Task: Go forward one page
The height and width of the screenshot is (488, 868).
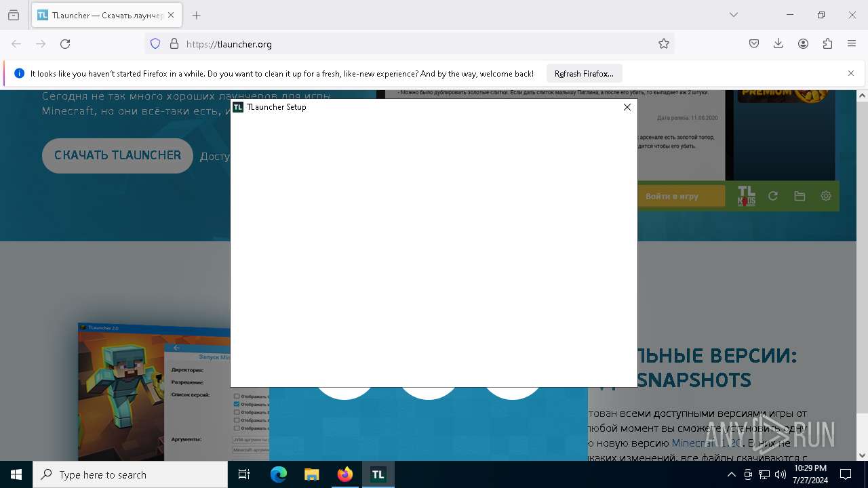Action: 41,44
